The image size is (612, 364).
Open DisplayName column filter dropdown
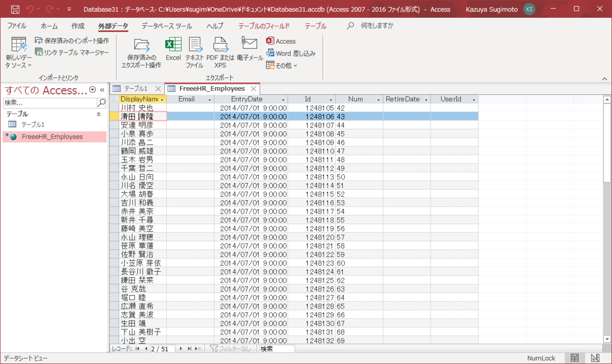point(162,99)
